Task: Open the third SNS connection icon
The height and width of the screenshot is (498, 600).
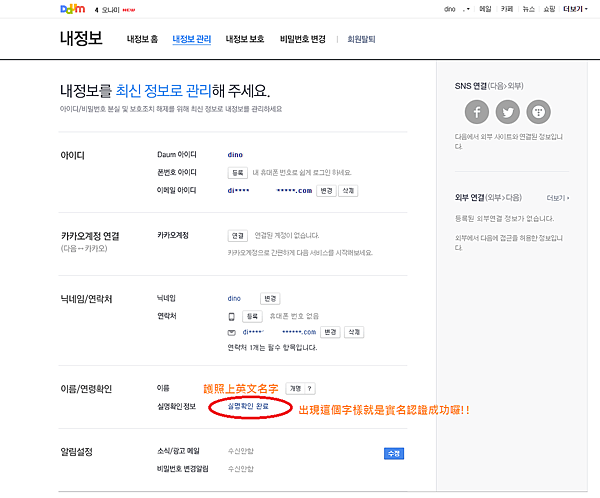Action: 538,112
